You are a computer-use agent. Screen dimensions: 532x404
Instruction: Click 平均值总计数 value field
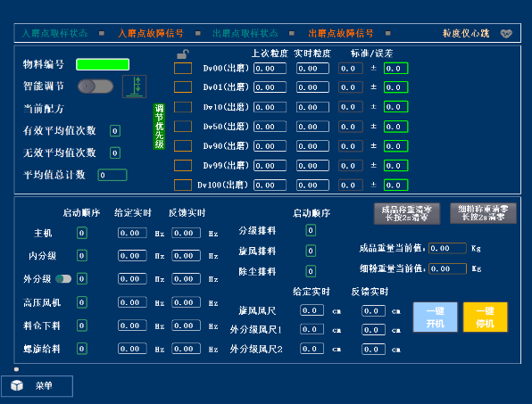(x=112, y=175)
